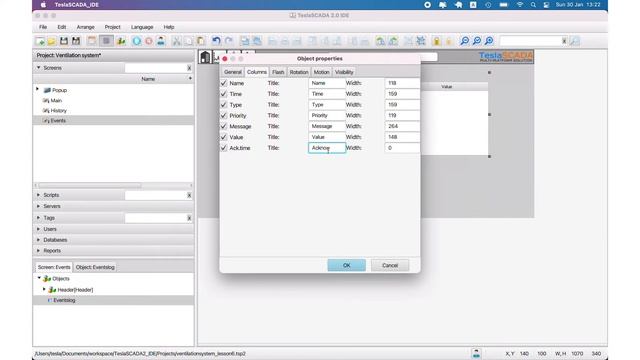
Task: Uncheck the Name column checkbox
Action: (224, 83)
